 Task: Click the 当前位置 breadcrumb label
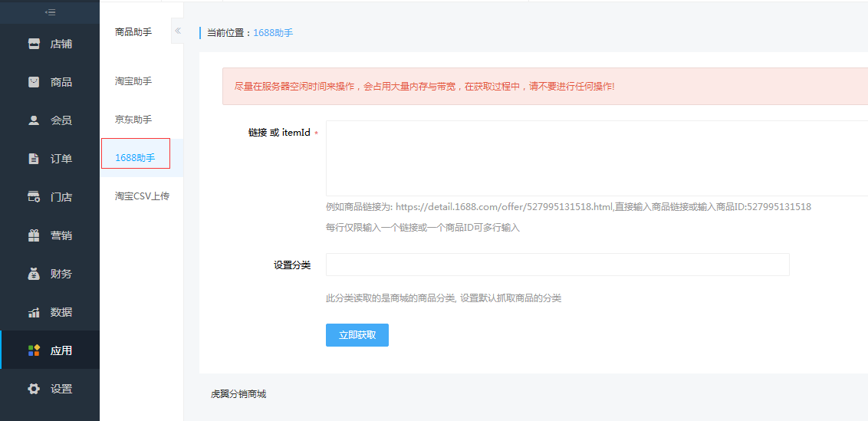click(x=230, y=33)
